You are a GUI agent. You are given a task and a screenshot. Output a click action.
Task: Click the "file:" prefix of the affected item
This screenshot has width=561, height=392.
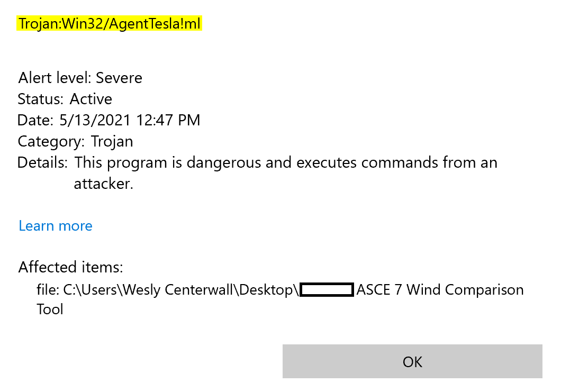click(48, 290)
